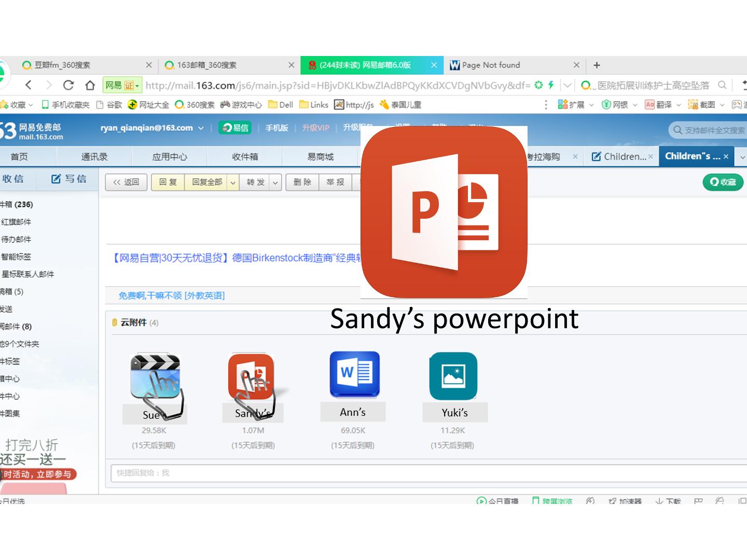Open the 游戏中心 bookmark
747x560 pixels.
241,105
